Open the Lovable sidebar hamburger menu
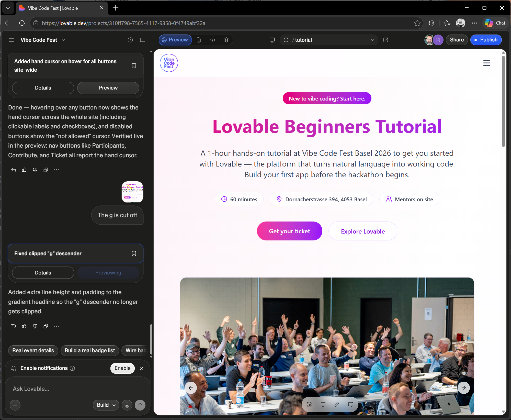 (x=11, y=40)
